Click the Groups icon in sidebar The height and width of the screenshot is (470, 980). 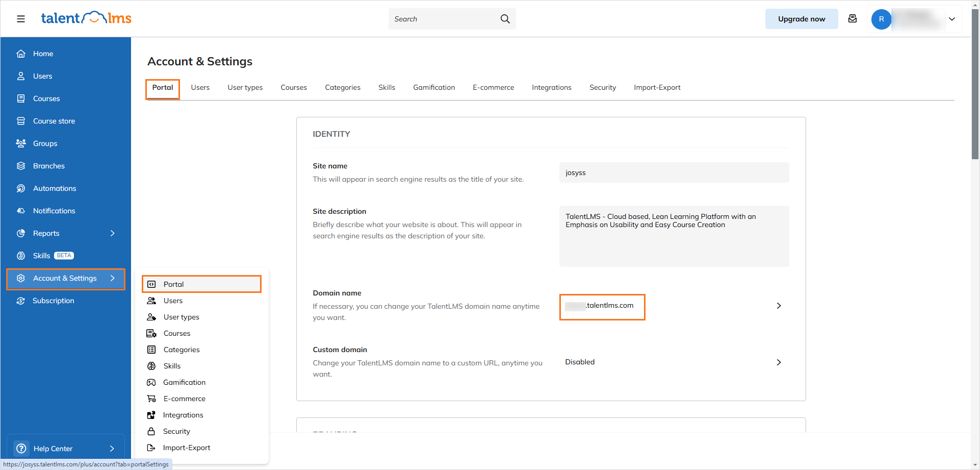[x=21, y=143]
